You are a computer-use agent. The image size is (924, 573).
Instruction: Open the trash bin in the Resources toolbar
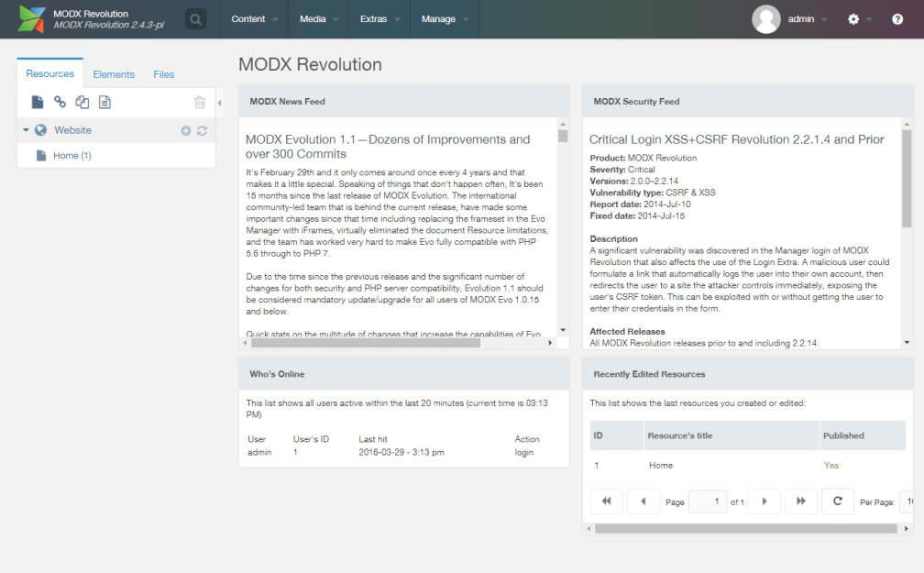200,102
